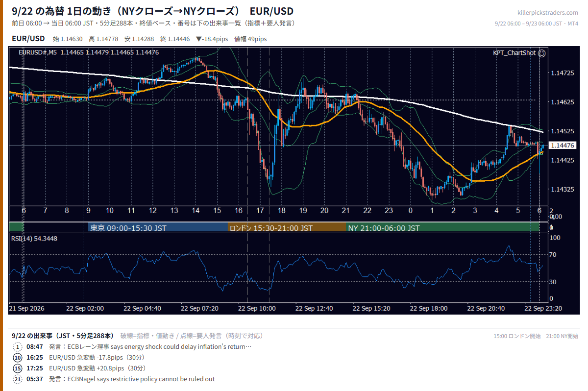This screenshot has height=391, width=588.
Task: Click the 1.14525 price axis label
Action: [562, 131]
